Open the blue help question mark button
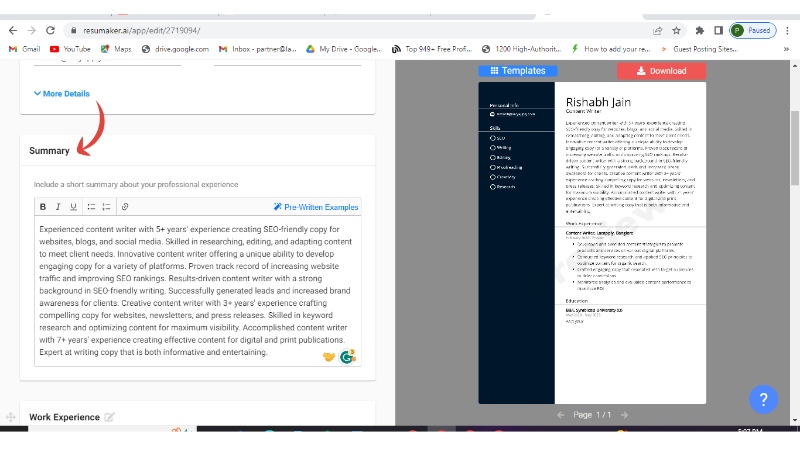 (x=763, y=400)
